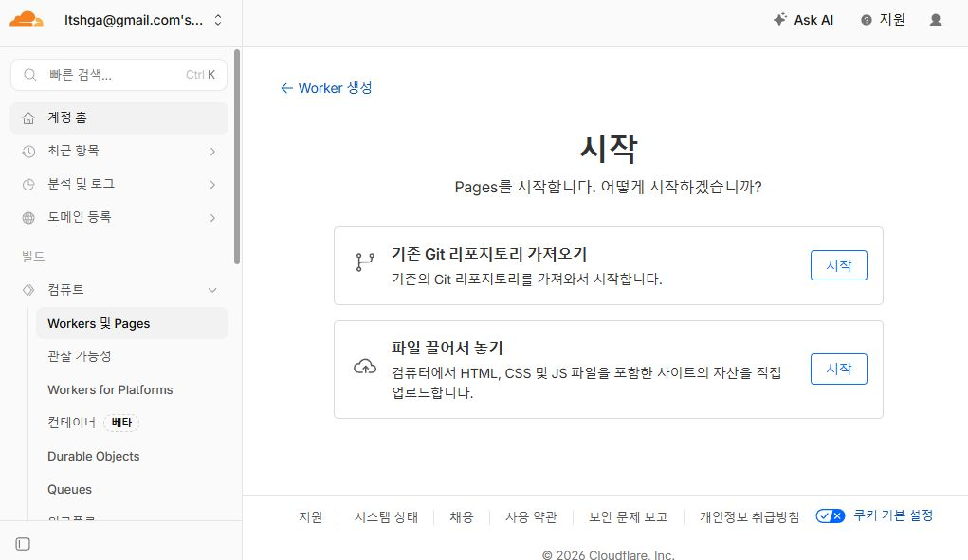Viewport: 968px width, 560px height.
Task: Open the user profile icon
Action: [x=936, y=20]
